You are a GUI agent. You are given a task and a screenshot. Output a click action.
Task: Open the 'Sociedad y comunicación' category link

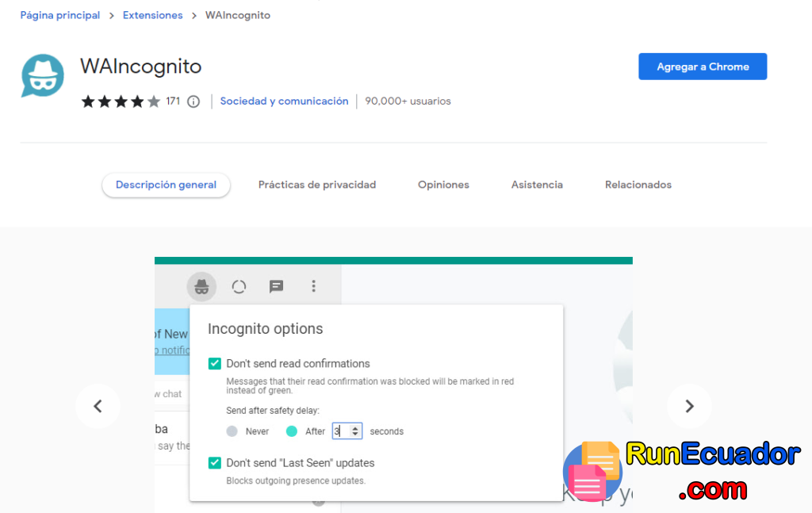point(284,101)
